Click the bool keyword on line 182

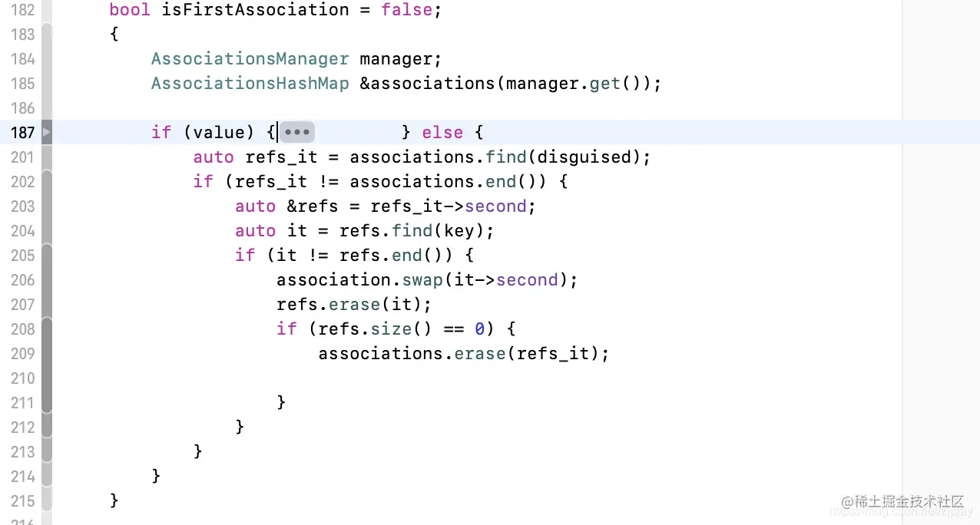tap(131, 10)
